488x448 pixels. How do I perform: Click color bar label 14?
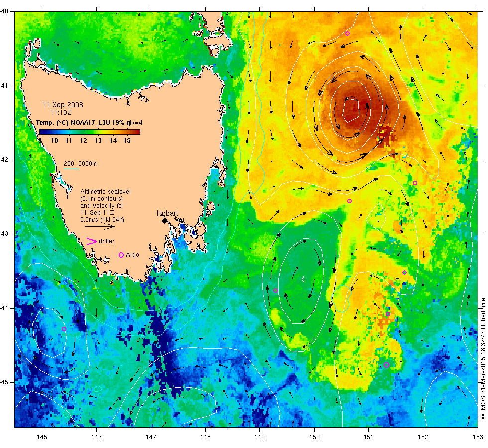[113, 140]
